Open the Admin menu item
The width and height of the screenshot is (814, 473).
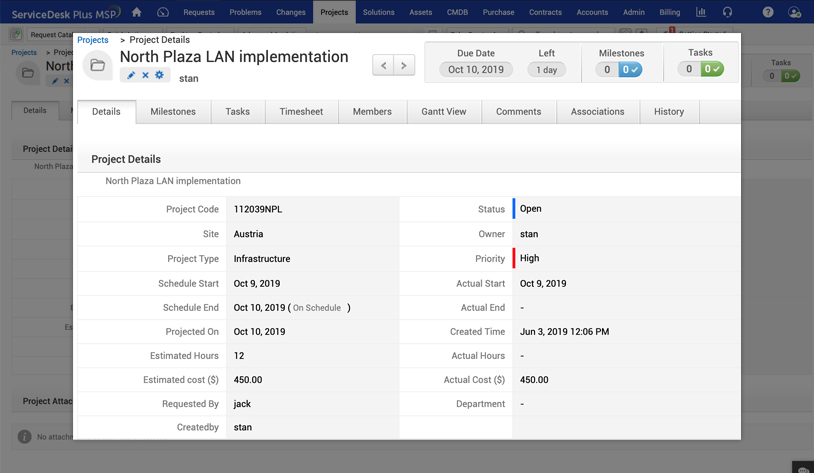(x=633, y=12)
